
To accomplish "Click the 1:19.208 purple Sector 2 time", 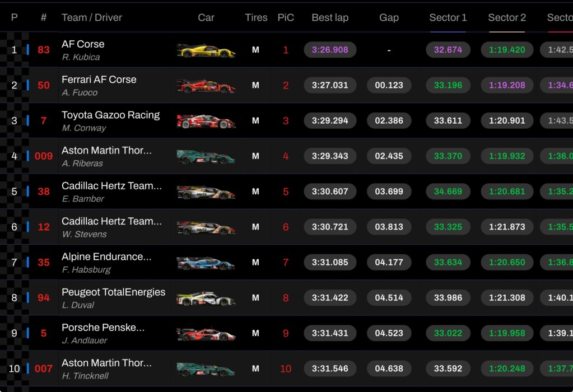I will 507,85.
